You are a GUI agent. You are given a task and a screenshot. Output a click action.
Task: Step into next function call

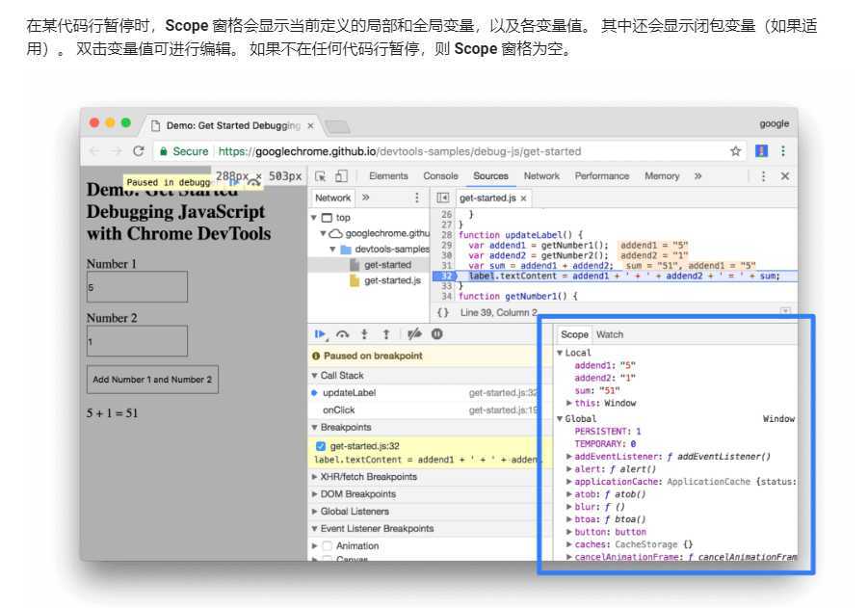pos(364,334)
